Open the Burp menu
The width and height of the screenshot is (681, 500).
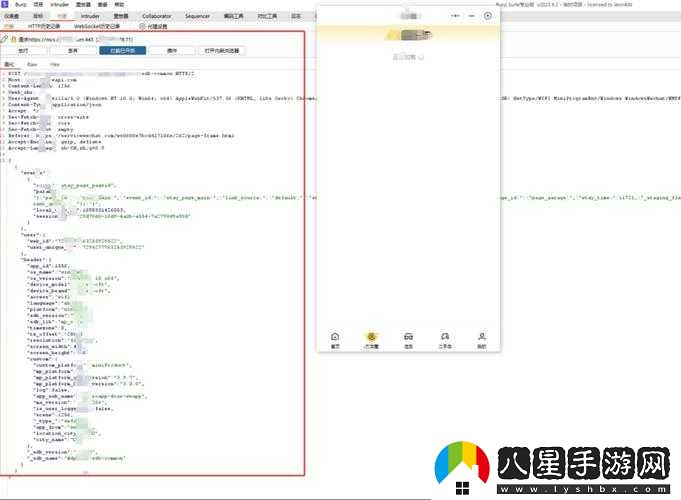click(x=21, y=4)
